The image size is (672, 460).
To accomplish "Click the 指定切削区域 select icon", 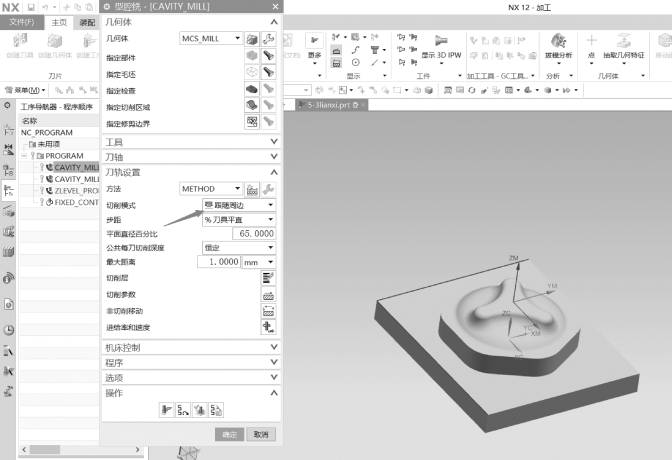I will click(252, 105).
